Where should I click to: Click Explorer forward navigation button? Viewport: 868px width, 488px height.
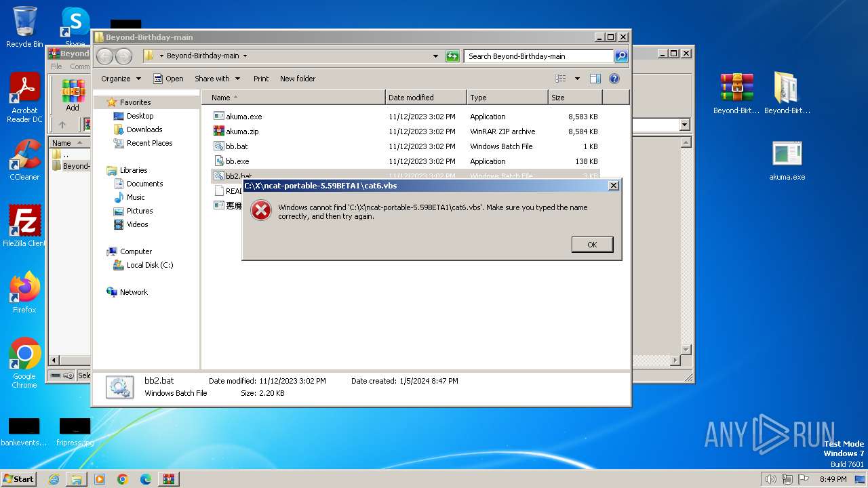pos(123,56)
